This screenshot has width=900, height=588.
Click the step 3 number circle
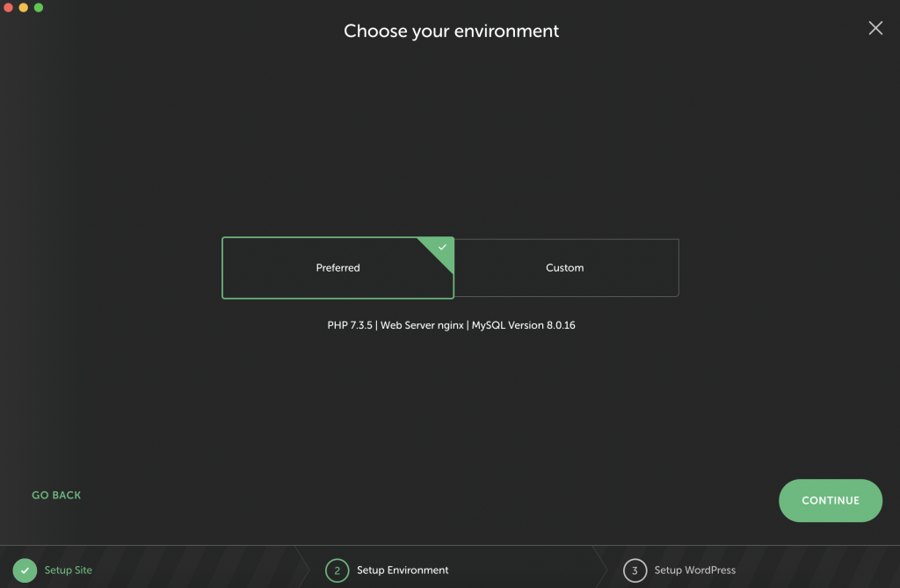point(635,570)
